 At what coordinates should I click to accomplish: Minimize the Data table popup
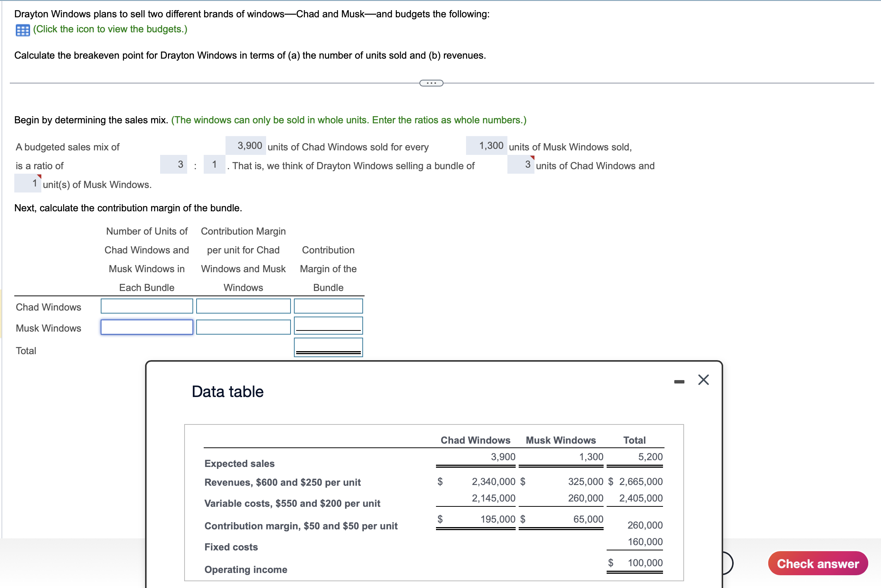[x=679, y=382]
